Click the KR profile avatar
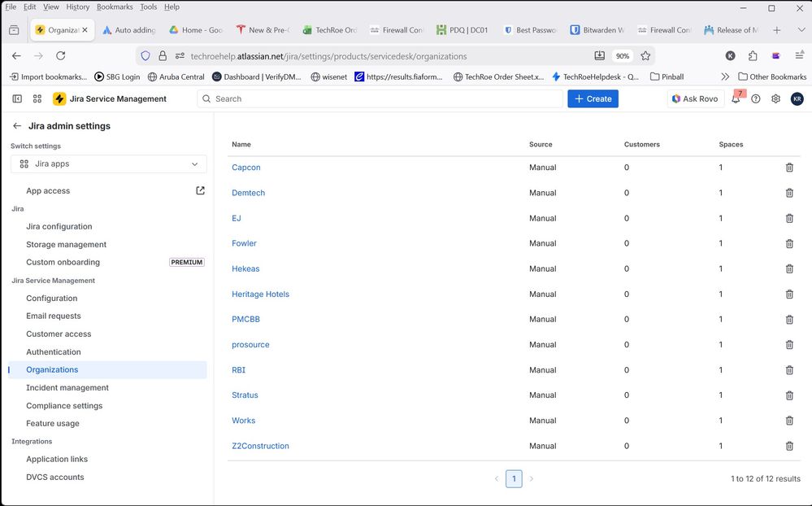This screenshot has height=506, width=812. [797, 98]
